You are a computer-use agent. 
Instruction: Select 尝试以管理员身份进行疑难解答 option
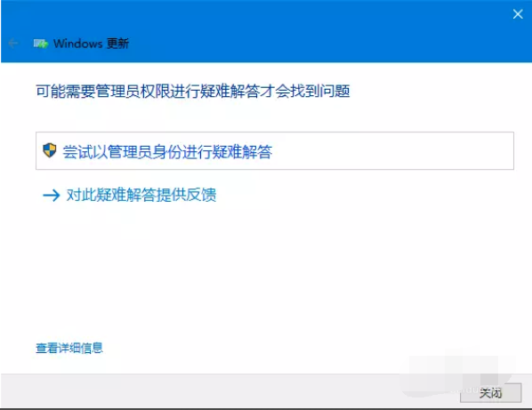275,151
